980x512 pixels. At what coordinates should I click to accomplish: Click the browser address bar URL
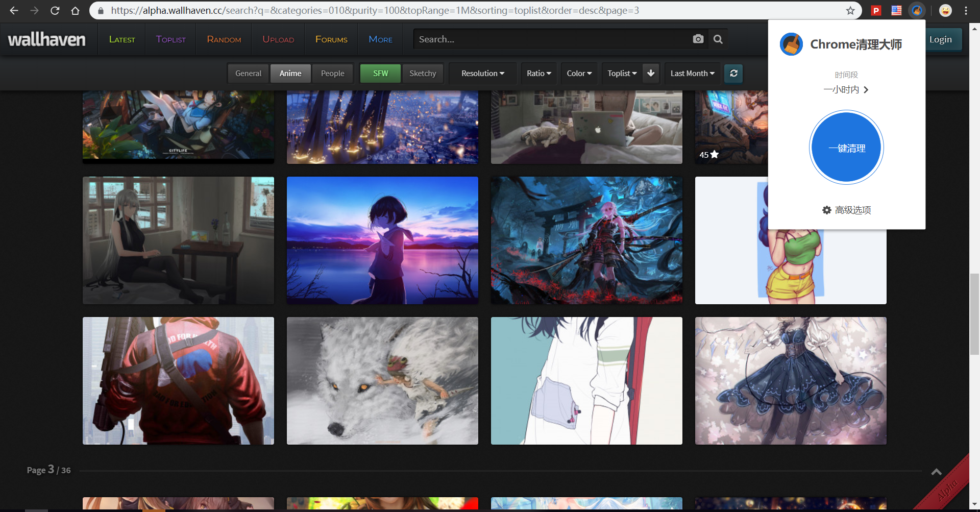[375, 10]
